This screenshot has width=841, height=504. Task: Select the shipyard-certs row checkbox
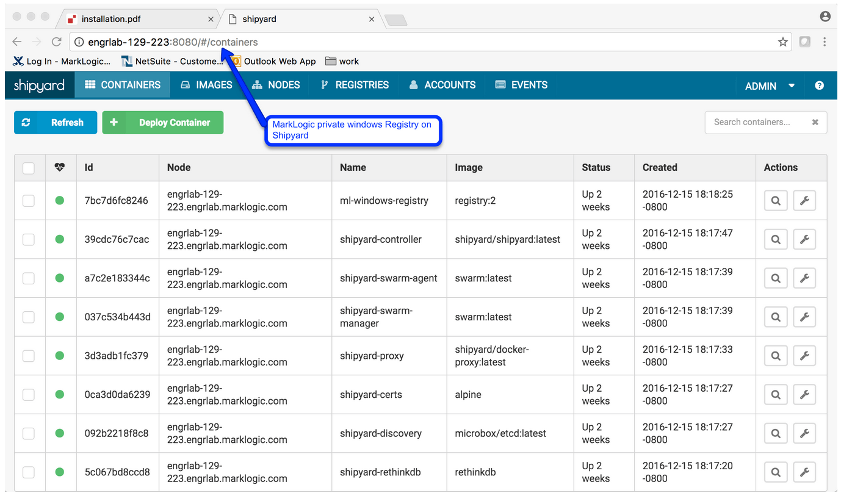pyautogui.click(x=29, y=395)
